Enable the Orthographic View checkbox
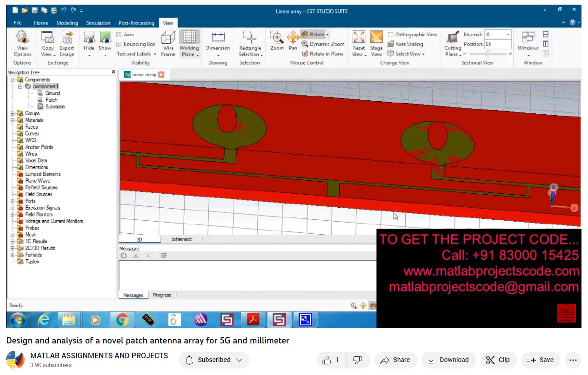This screenshot has width=588, height=375. pyautogui.click(x=390, y=34)
